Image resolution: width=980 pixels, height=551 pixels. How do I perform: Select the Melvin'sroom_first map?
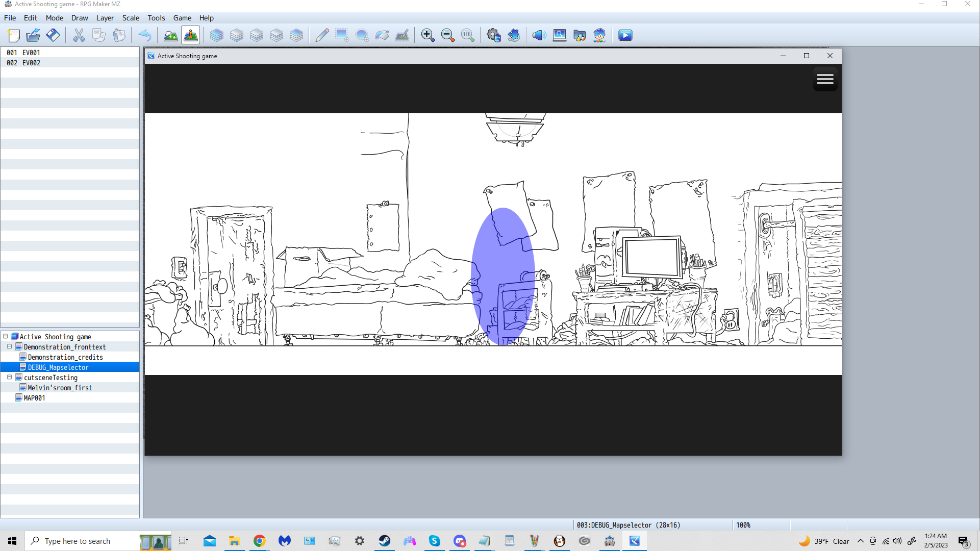pos(60,388)
